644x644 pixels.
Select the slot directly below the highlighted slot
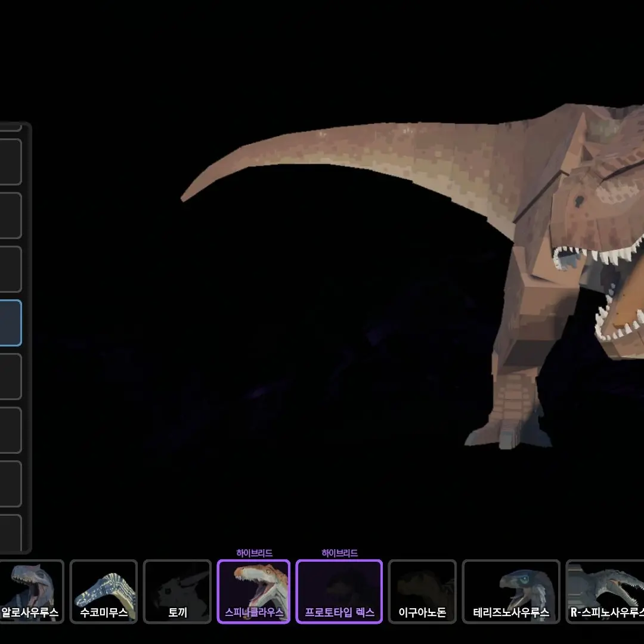10,376
